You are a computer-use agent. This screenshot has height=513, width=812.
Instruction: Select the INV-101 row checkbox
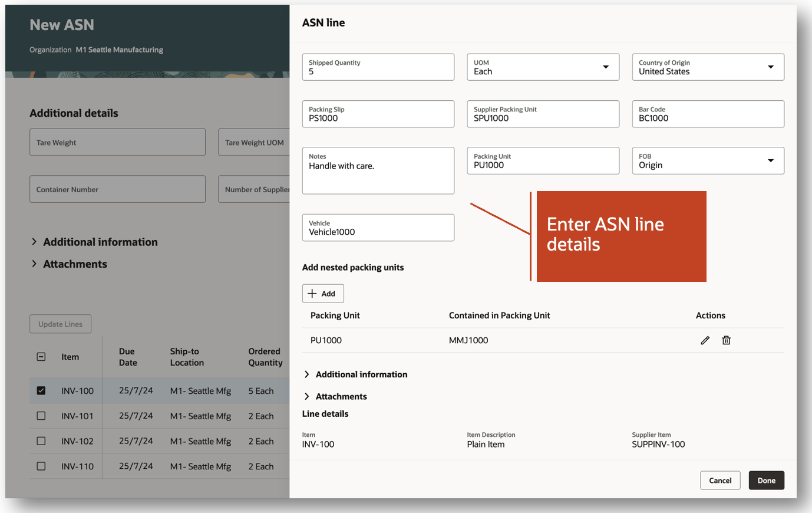tap(41, 416)
